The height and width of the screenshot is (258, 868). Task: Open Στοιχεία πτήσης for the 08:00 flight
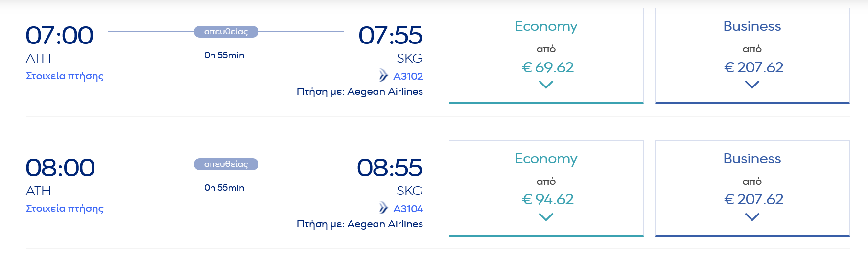pyautogui.click(x=65, y=208)
